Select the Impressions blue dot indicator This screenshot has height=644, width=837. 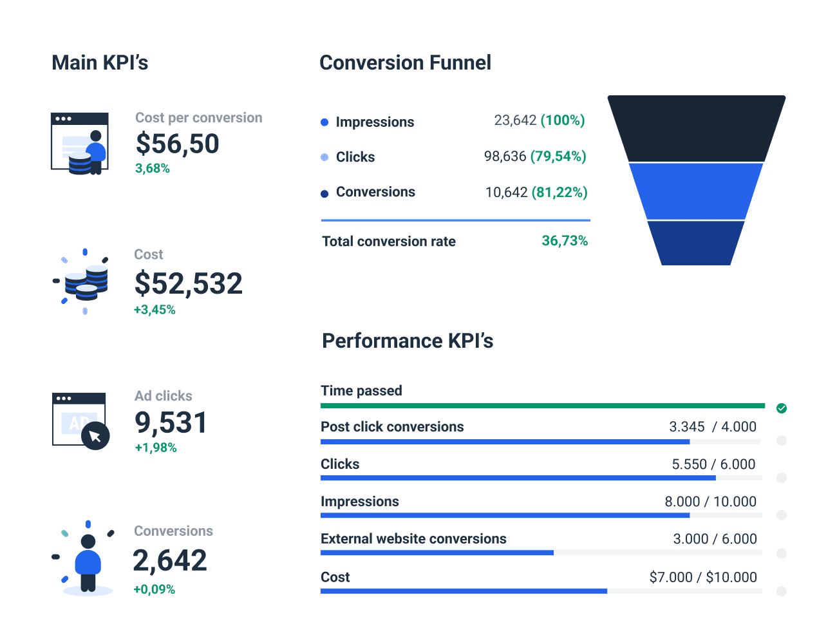click(324, 122)
